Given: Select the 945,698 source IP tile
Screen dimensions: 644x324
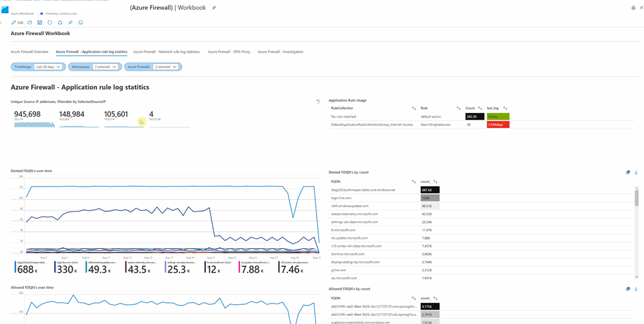Looking at the screenshot, I should pyautogui.click(x=34, y=119).
